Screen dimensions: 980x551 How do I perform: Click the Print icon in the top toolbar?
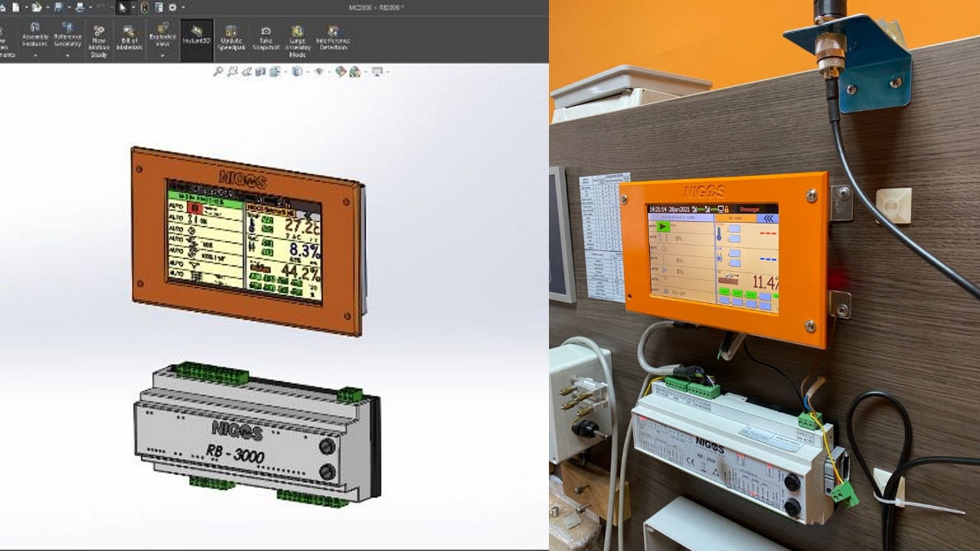[79, 7]
